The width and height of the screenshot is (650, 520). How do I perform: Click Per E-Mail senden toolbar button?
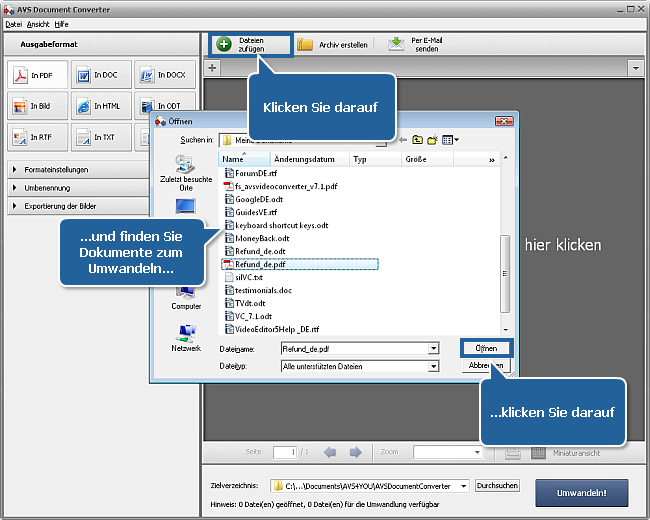416,44
